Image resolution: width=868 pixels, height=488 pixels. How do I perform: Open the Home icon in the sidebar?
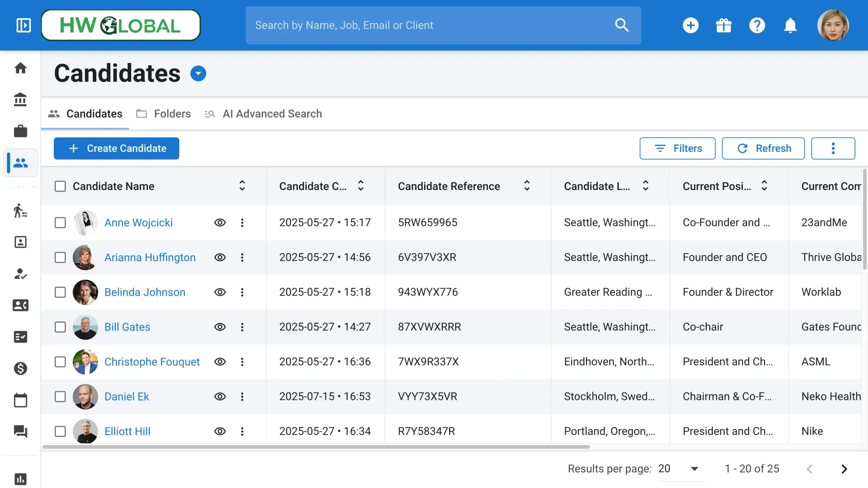pos(20,68)
